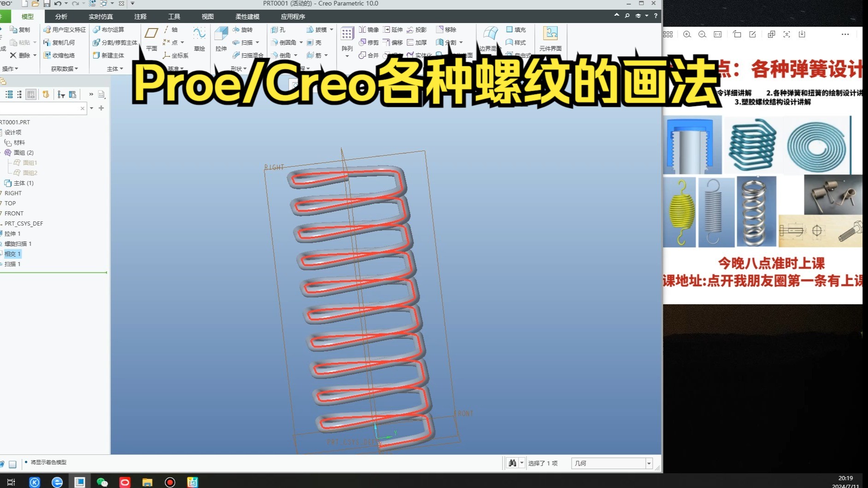Screen dimensions: 868x488
Task: Click the 新建主体 button
Action: [x=111, y=55]
